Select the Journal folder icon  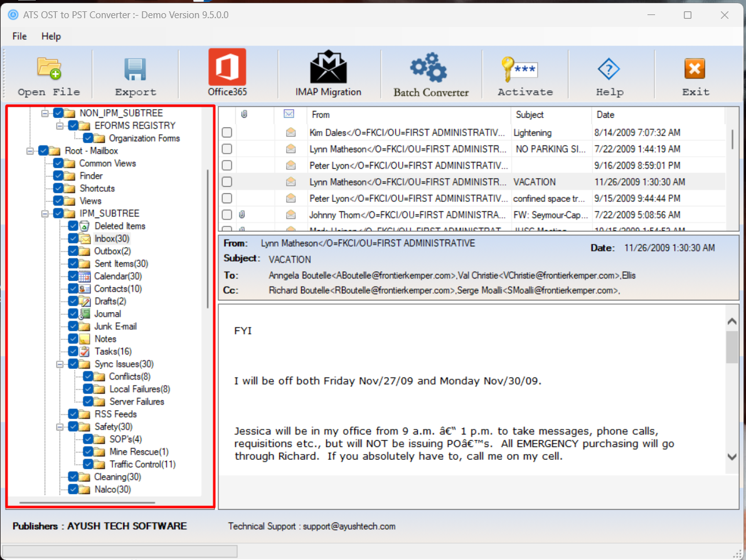(x=85, y=314)
